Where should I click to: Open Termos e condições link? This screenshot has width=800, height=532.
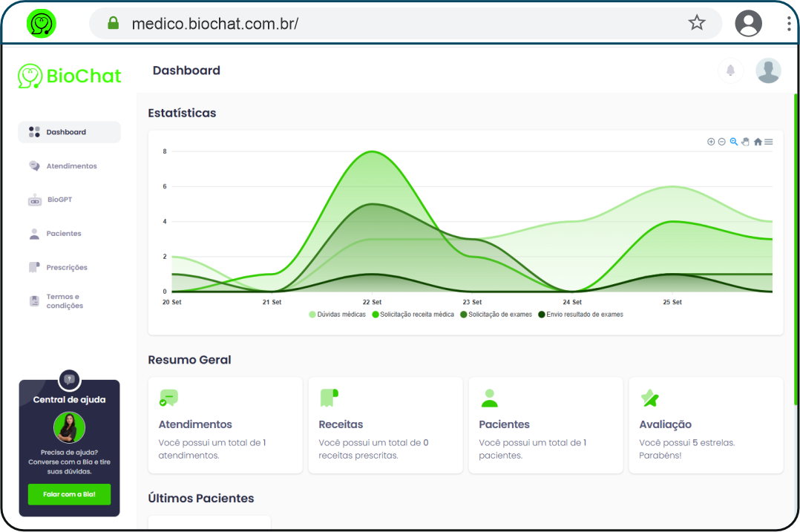pos(65,301)
